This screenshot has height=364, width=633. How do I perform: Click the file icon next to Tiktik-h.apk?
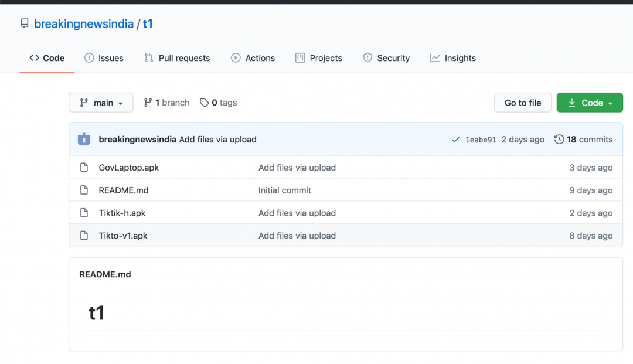[84, 213]
